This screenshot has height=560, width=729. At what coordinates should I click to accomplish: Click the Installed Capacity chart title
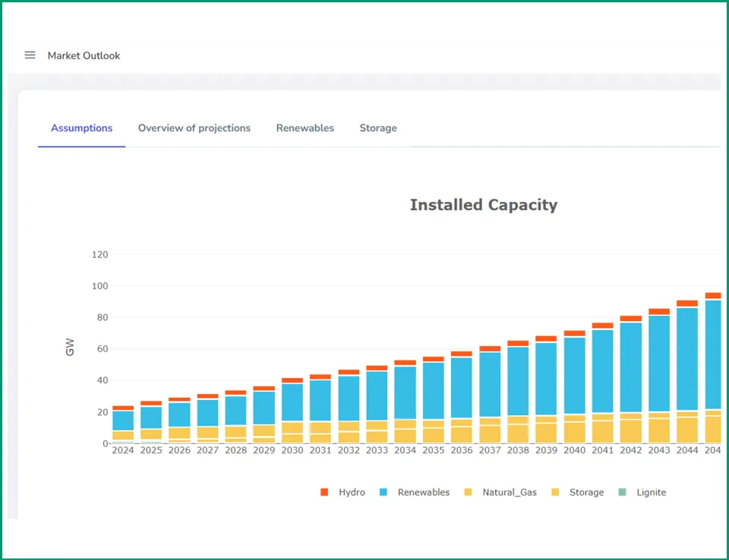483,205
